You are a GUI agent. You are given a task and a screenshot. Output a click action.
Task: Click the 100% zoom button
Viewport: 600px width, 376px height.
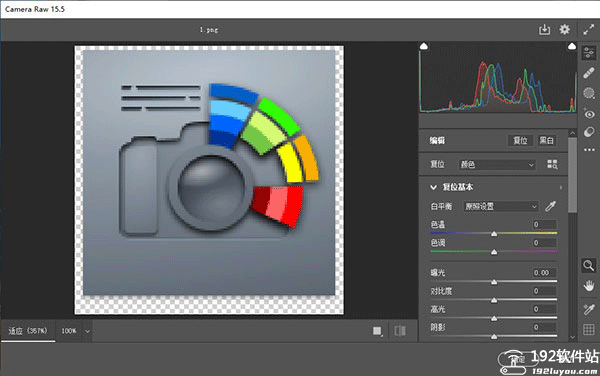[x=69, y=331]
